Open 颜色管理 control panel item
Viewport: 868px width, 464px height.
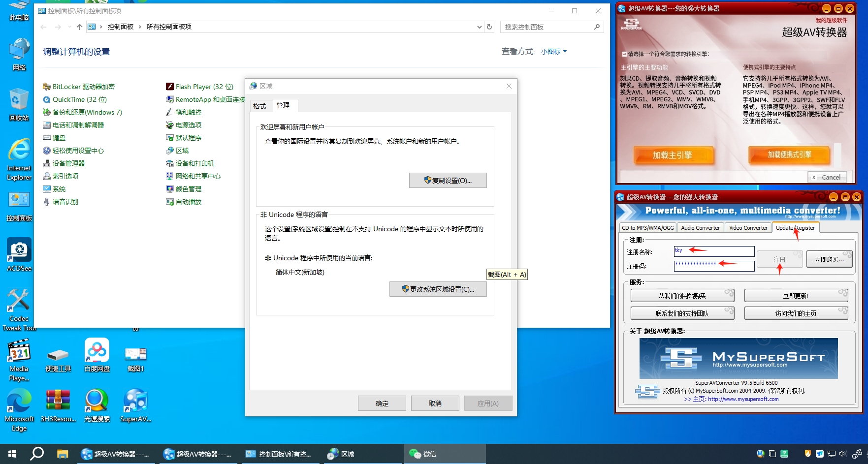184,189
